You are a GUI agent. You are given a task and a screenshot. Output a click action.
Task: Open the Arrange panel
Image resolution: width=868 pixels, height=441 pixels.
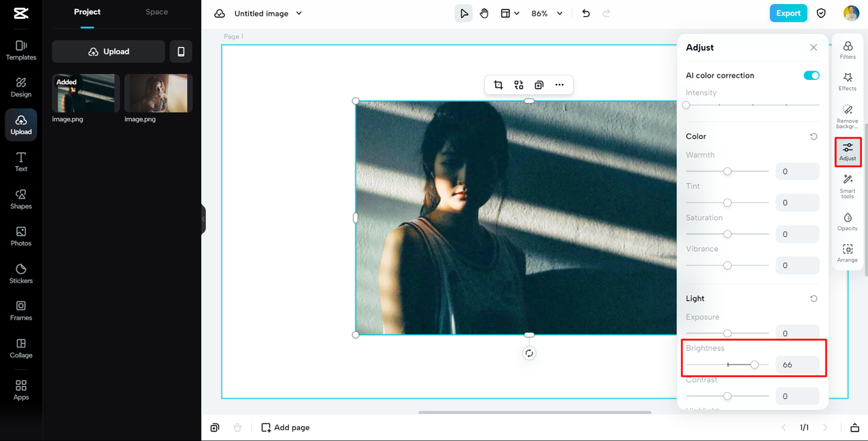point(848,251)
